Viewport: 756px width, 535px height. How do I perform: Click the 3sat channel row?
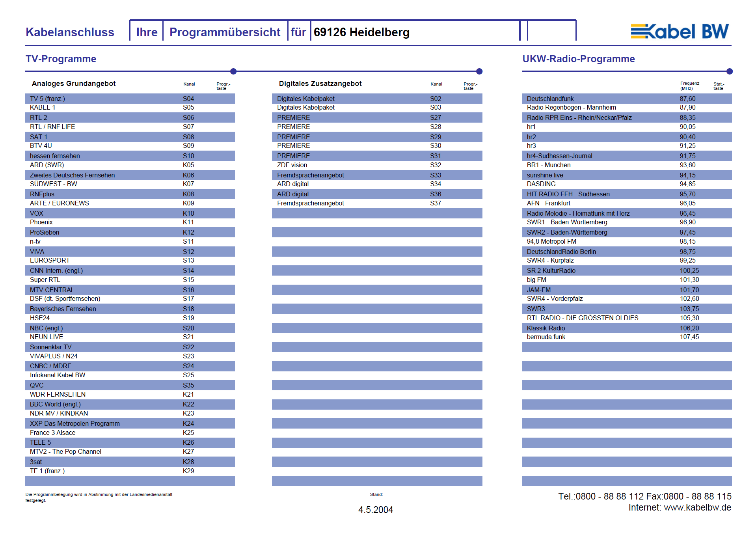130,462
